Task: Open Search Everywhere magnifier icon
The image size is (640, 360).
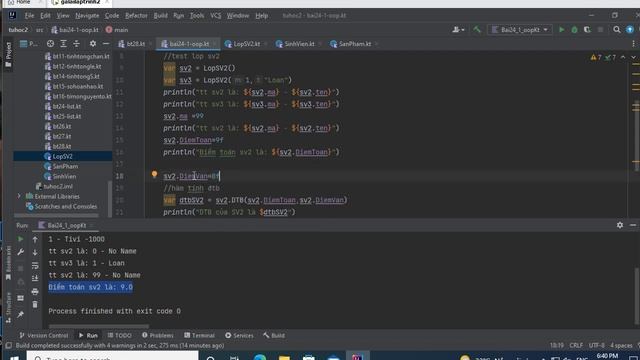Action: coord(617,29)
